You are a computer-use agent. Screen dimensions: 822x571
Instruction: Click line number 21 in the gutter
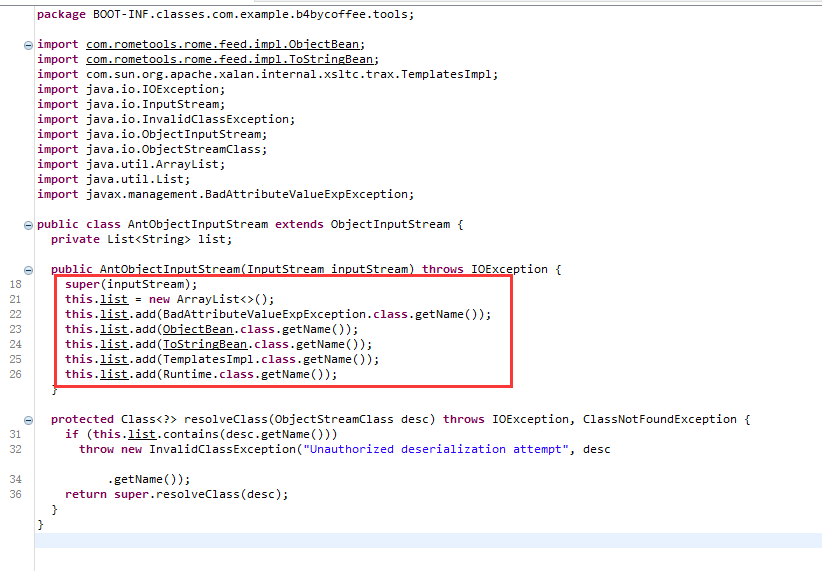pyautogui.click(x=16, y=299)
